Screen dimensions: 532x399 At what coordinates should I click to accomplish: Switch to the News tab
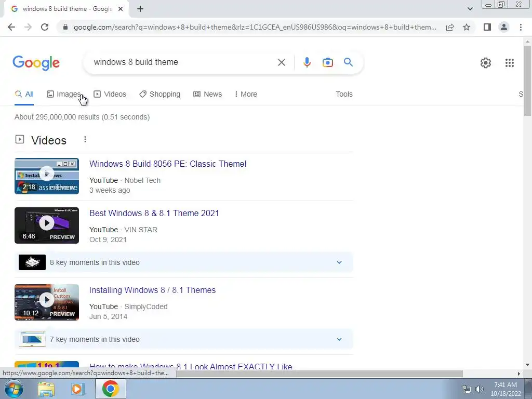[x=208, y=95]
